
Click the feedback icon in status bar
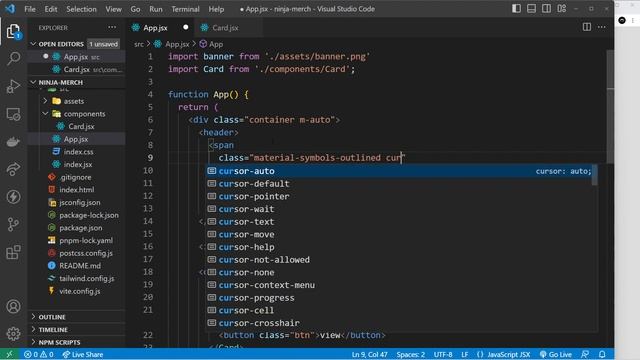pos(585,354)
